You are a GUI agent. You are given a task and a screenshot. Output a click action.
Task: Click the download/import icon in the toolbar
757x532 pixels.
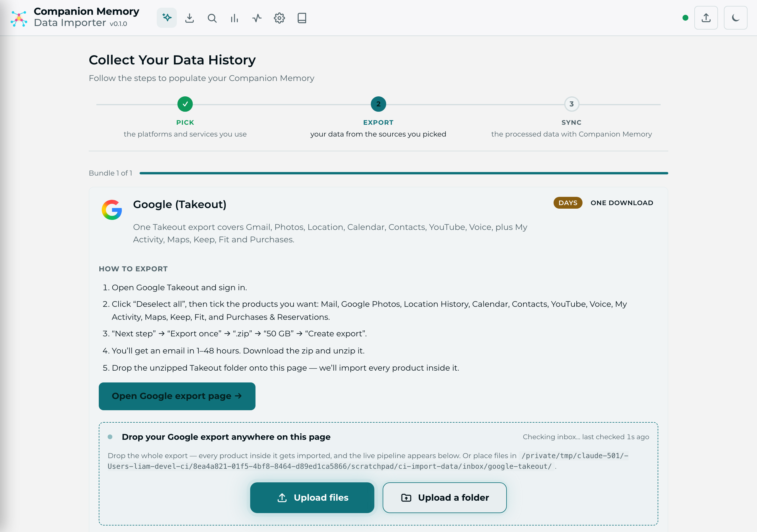point(190,18)
